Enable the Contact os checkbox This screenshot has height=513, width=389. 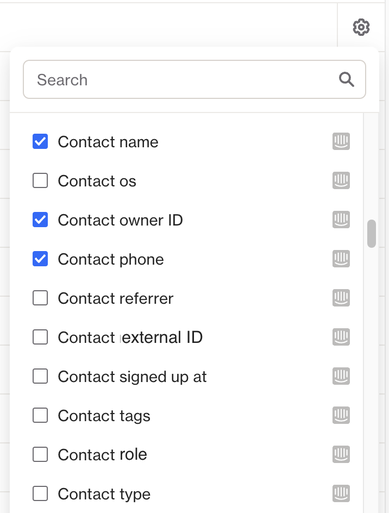tap(40, 181)
